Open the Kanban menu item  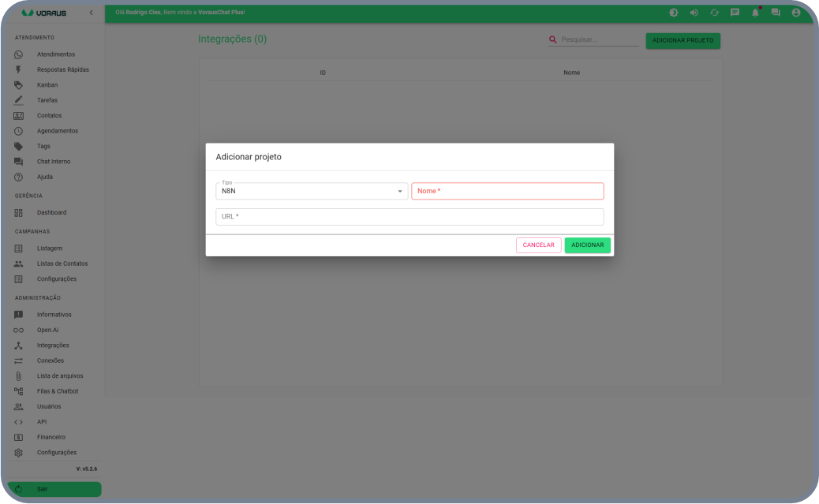coord(47,85)
